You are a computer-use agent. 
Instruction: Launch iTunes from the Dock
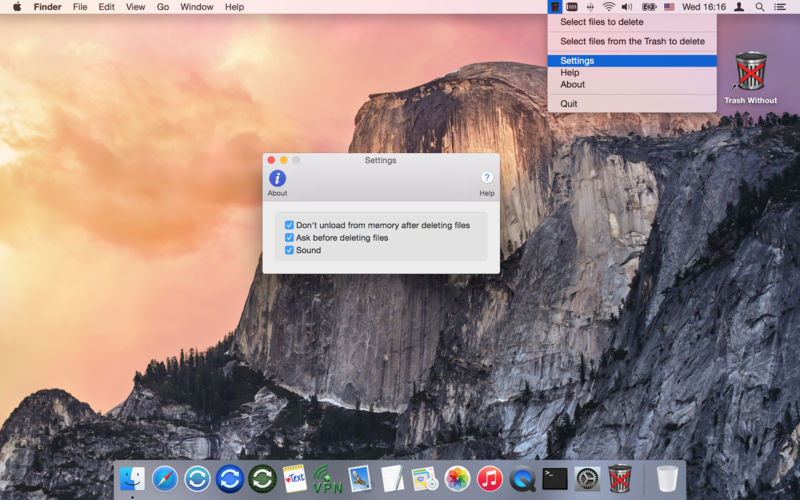tap(490, 479)
